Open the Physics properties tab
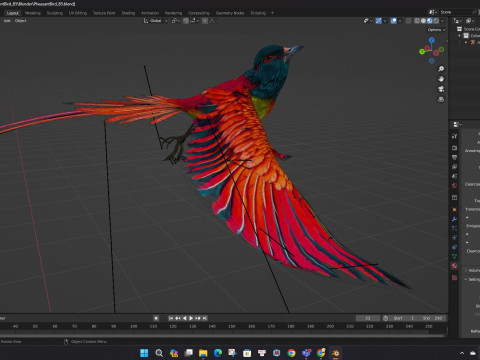480x360 pixels. tap(454, 238)
